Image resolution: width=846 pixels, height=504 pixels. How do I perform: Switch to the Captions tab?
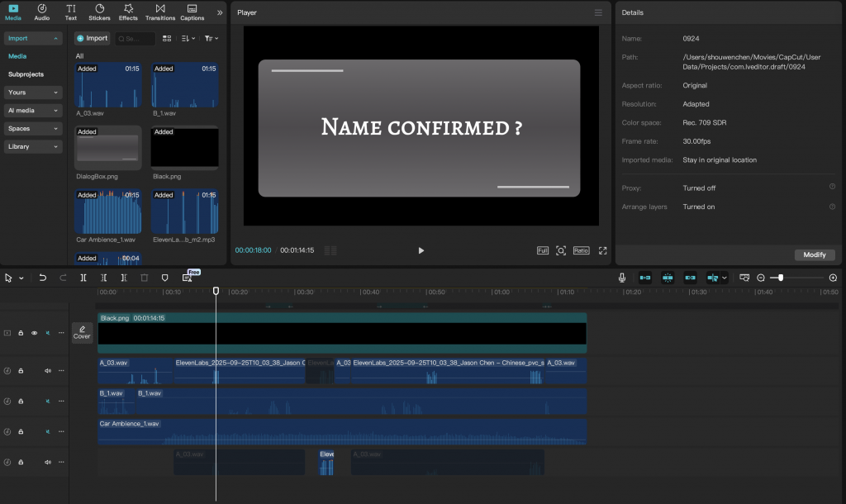(x=192, y=12)
